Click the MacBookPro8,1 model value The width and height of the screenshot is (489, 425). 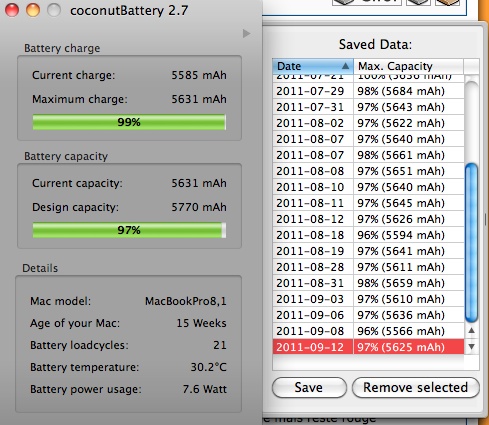pos(186,301)
